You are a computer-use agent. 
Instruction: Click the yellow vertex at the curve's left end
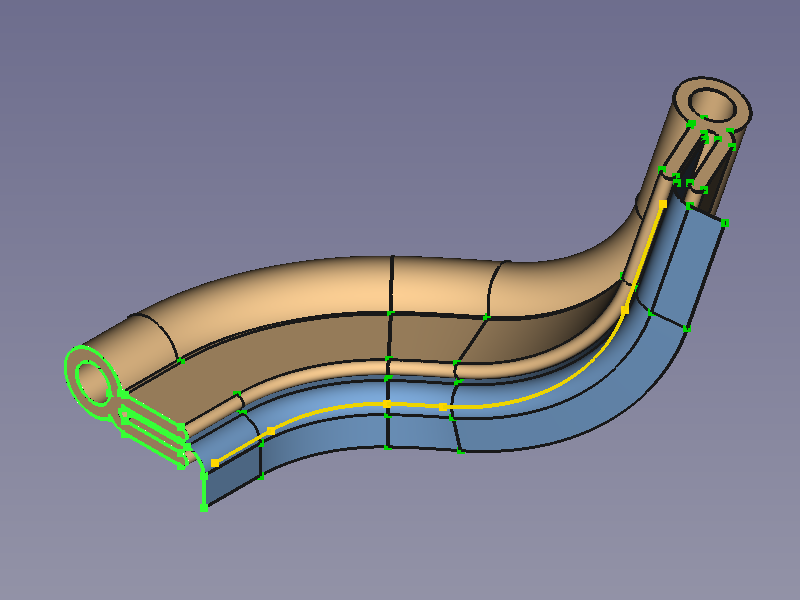point(215,463)
